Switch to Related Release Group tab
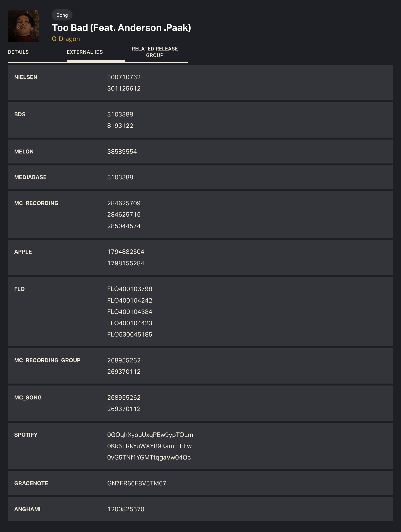This screenshot has height=532, width=401. [x=155, y=52]
